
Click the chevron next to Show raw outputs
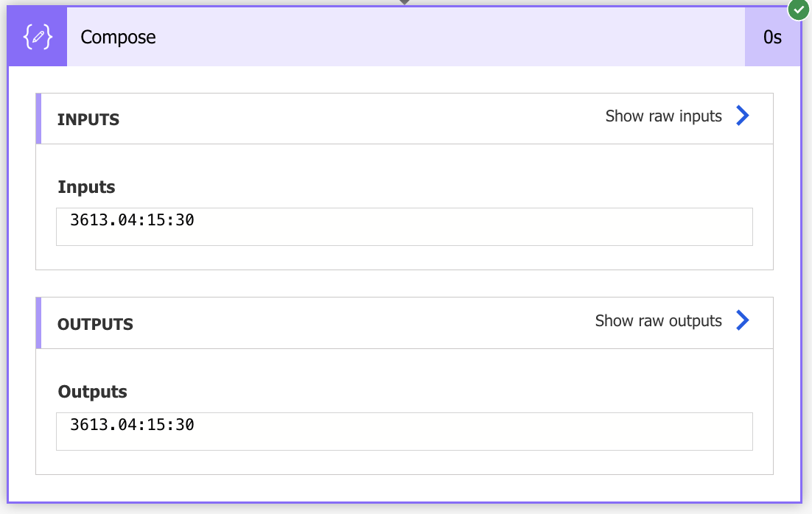743,320
